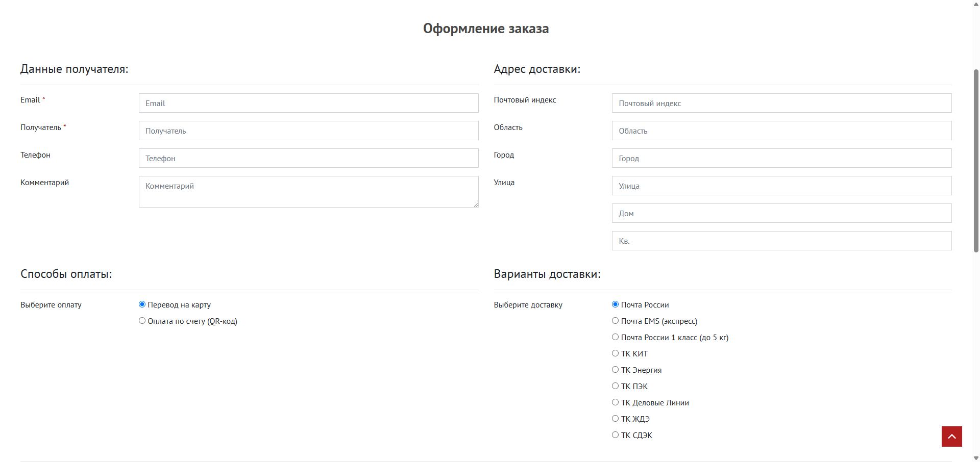Viewport: 980px width, 462px height.
Task: Choose Почта EMS (экспресс) delivery
Action: [x=615, y=321]
